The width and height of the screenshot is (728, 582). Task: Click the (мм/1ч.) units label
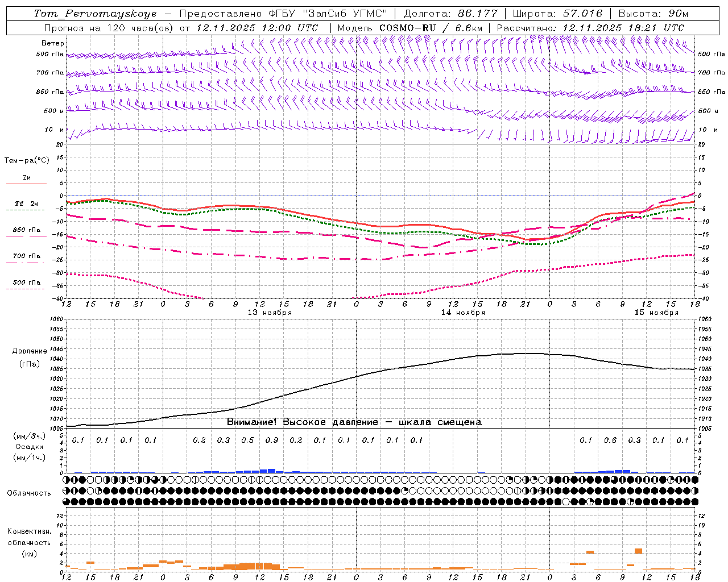click(30, 458)
